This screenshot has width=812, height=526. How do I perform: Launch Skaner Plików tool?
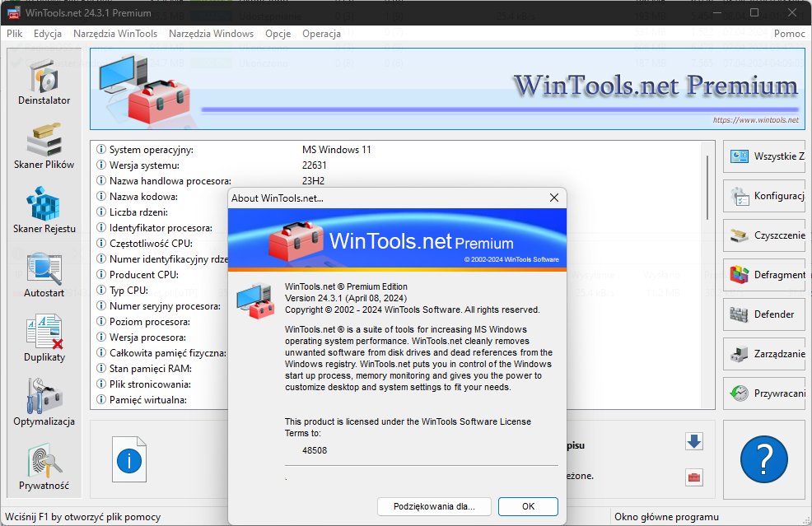[44, 147]
